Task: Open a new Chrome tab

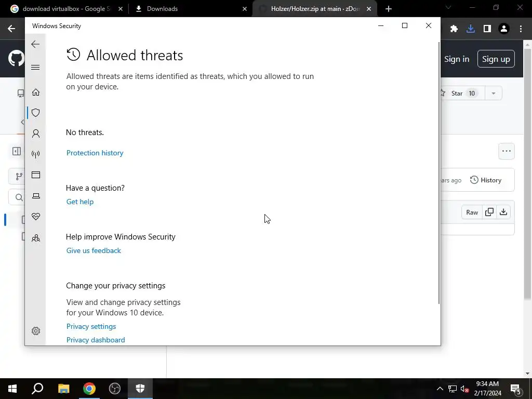Action: click(x=389, y=9)
